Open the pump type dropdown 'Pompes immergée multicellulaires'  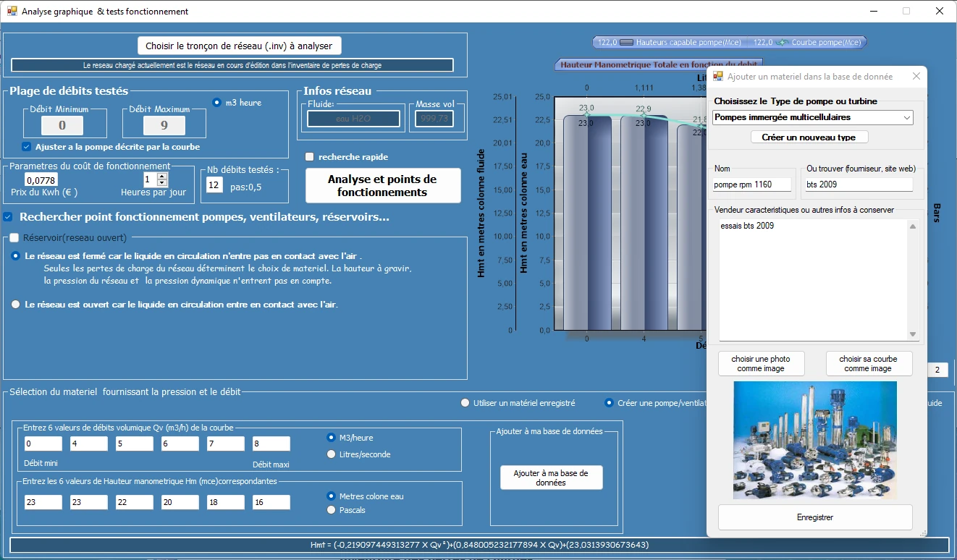tap(813, 117)
